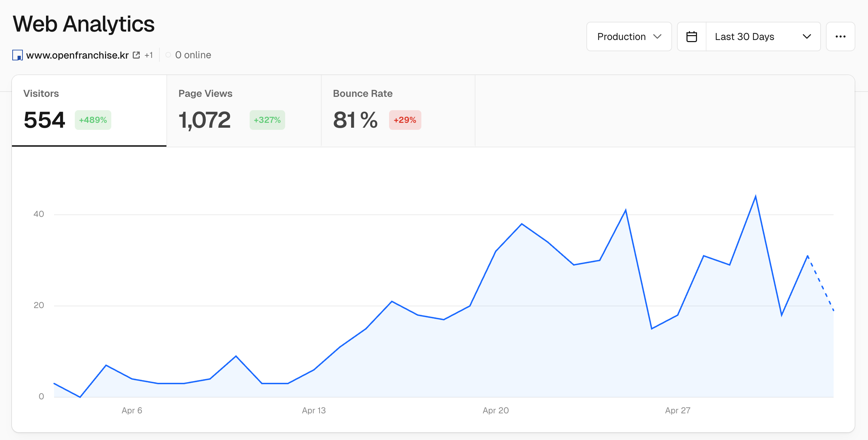This screenshot has height=440, width=868.
Task: Switch to the Bounce Rate tab
Action: pyautogui.click(x=398, y=111)
